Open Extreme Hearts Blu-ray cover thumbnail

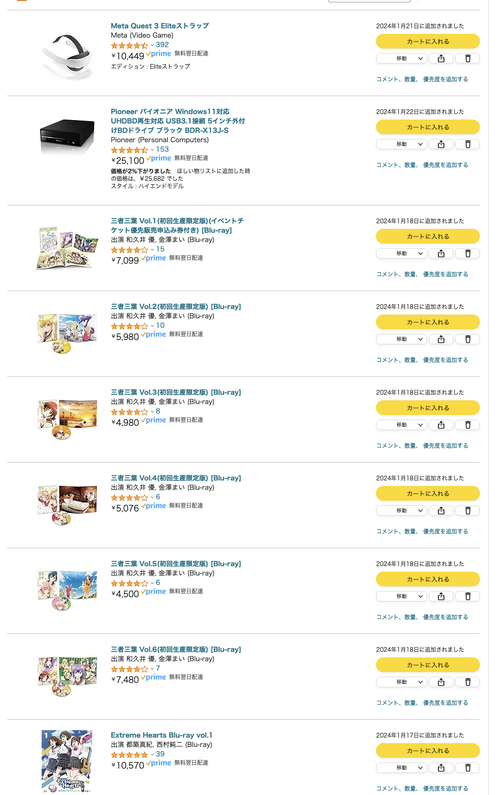pos(67,761)
